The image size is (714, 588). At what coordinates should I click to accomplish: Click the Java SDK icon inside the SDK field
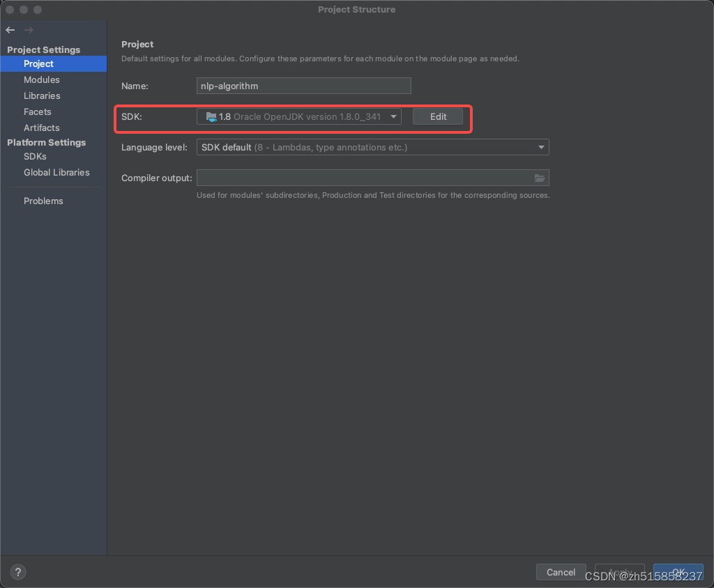210,116
